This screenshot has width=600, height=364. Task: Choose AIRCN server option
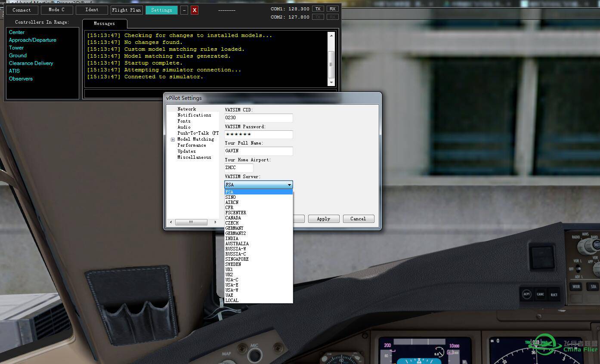point(258,202)
